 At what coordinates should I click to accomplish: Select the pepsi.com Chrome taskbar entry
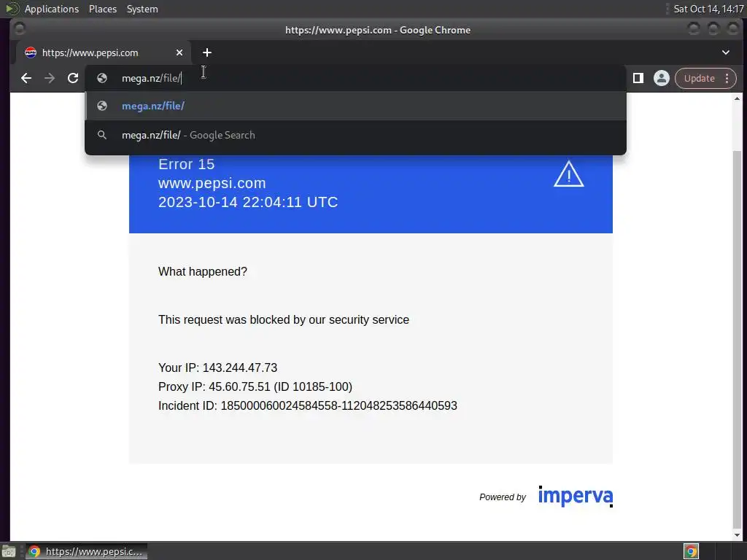[86, 551]
